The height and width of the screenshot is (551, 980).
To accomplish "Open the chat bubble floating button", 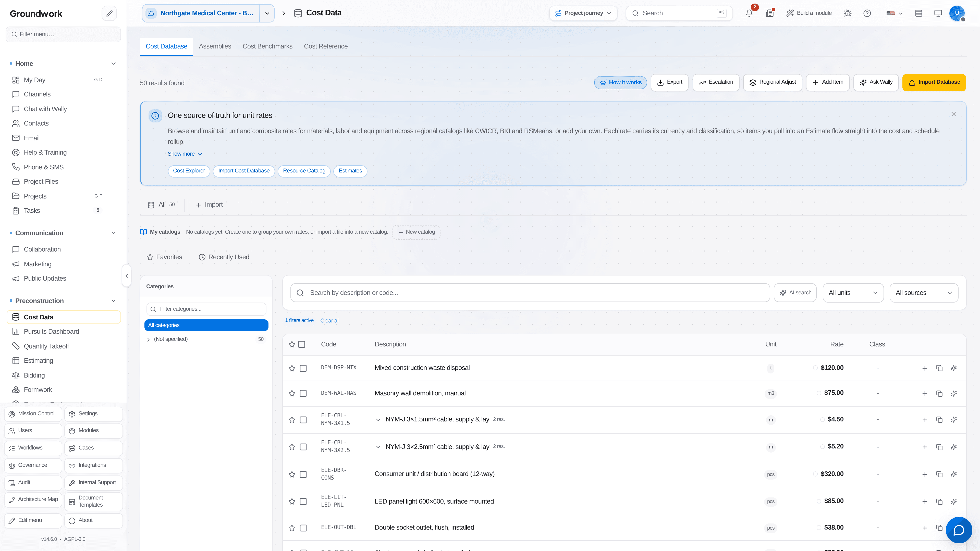I will pos(959,530).
